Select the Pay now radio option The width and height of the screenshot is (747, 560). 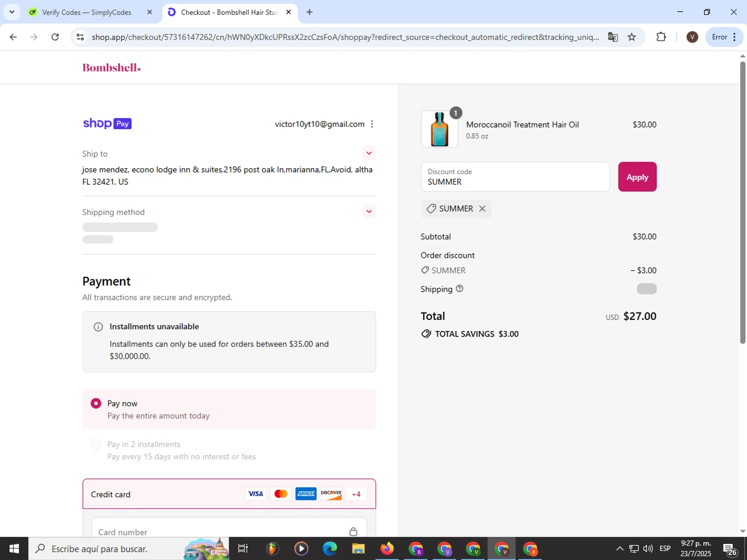tap(96, 403)
